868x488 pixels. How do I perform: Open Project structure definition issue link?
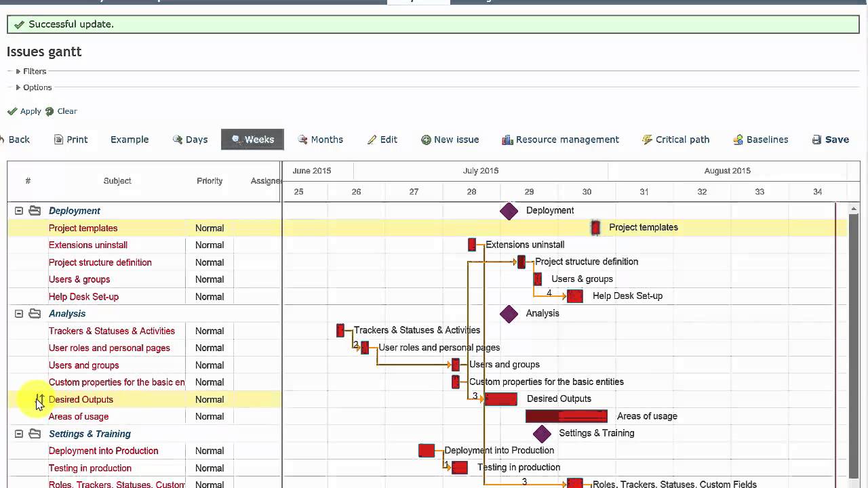pos(100,262)
